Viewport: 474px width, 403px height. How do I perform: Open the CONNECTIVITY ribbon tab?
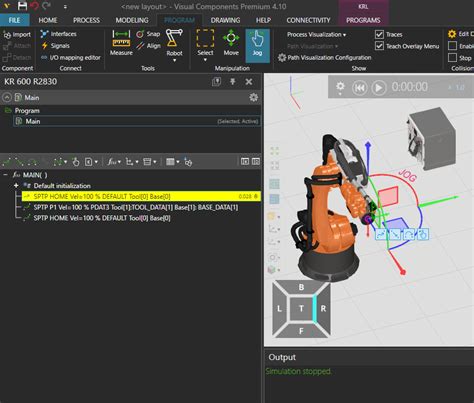point(308,20)
